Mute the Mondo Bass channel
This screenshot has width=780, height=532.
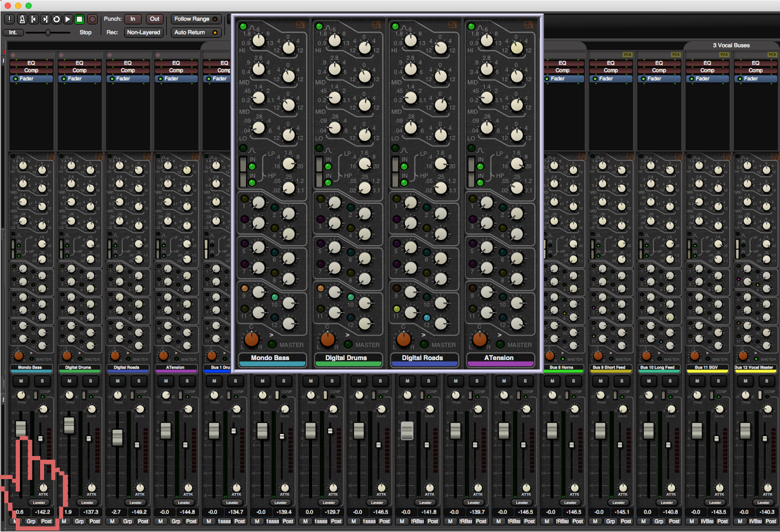[x=21, y=381]
